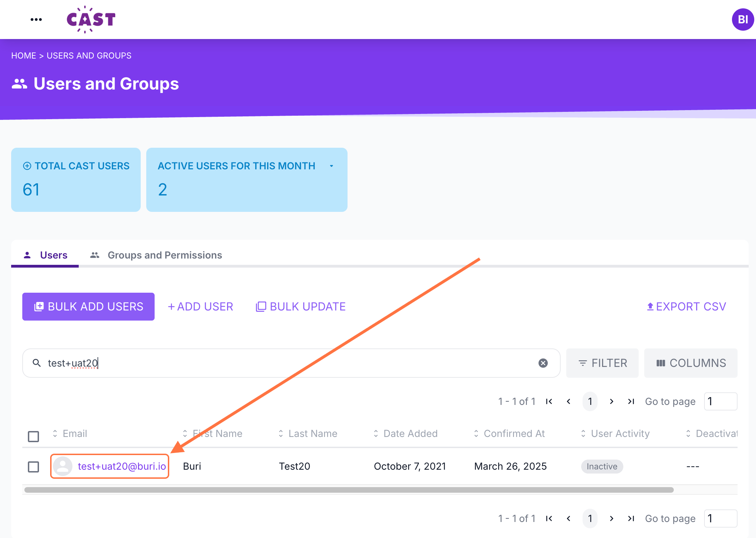Viewport: 756px width, 538px height.
Task: Open the test+uat20@buri.io user link
Action: click(x=122, y=466)
